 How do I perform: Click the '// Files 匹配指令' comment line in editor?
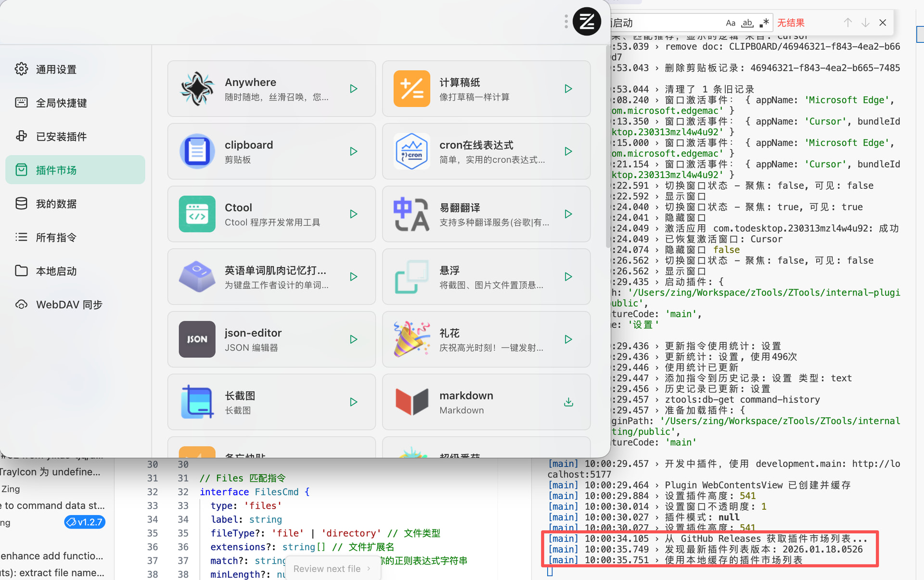(x=243, y=478)
